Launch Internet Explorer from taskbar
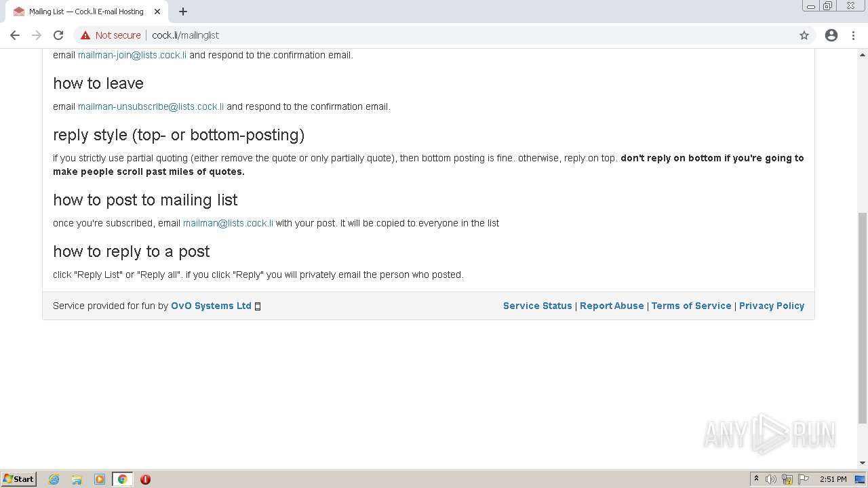This screenshot has width=868, height=488. pyautogui.click(x=54, y=479)
